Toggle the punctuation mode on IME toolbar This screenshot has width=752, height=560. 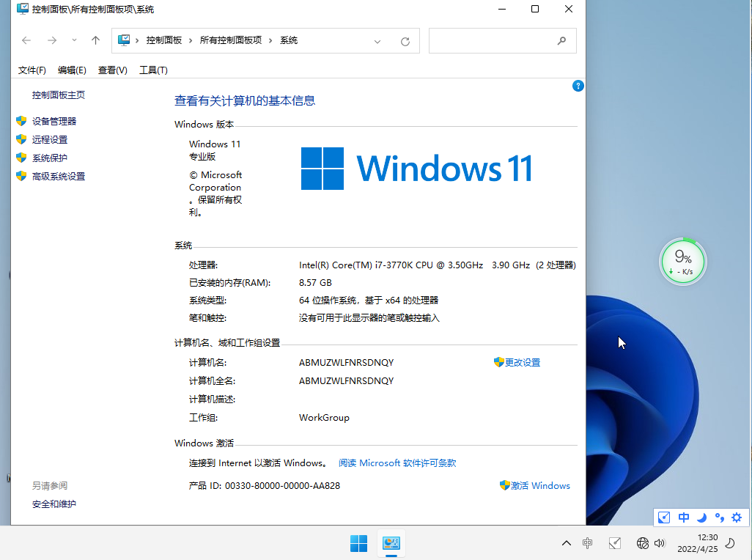tap(720, 517)
